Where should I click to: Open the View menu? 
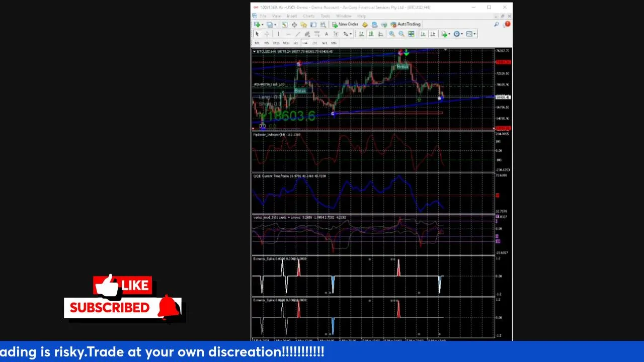coord(276,16)
